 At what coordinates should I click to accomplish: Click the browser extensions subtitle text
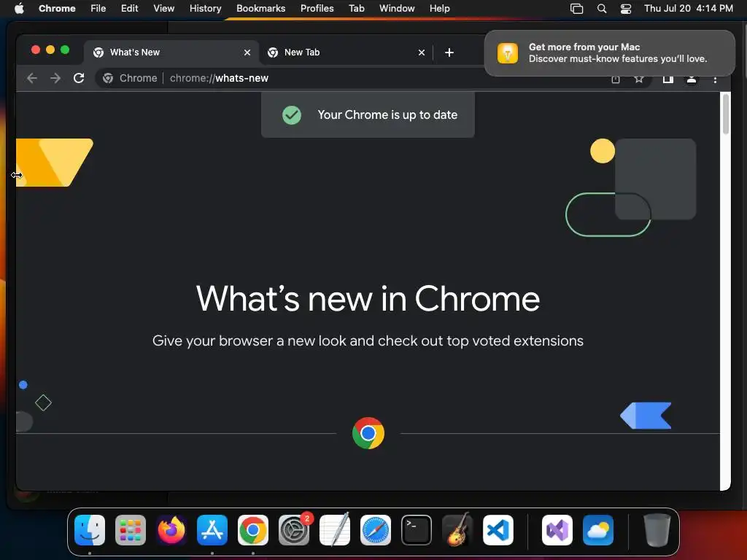(x=368, y=341)
